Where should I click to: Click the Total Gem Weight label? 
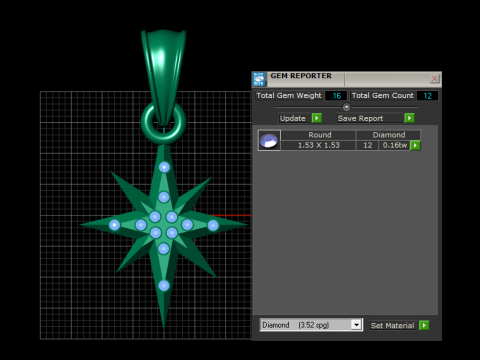pos(289,96)
